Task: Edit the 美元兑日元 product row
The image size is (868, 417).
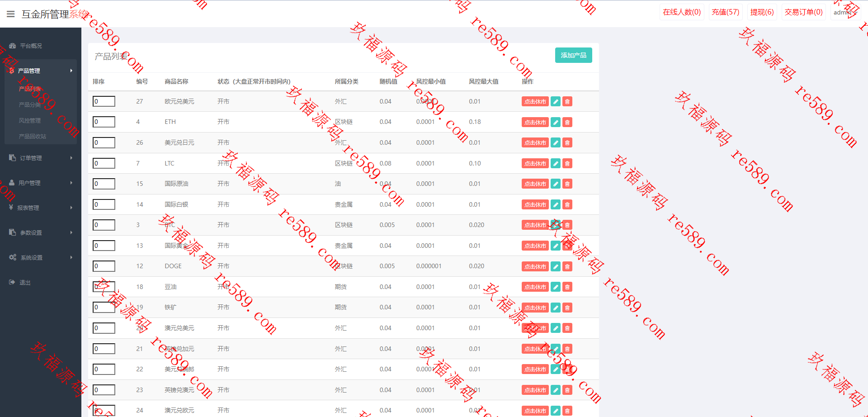Action: [x=556, y=143]
